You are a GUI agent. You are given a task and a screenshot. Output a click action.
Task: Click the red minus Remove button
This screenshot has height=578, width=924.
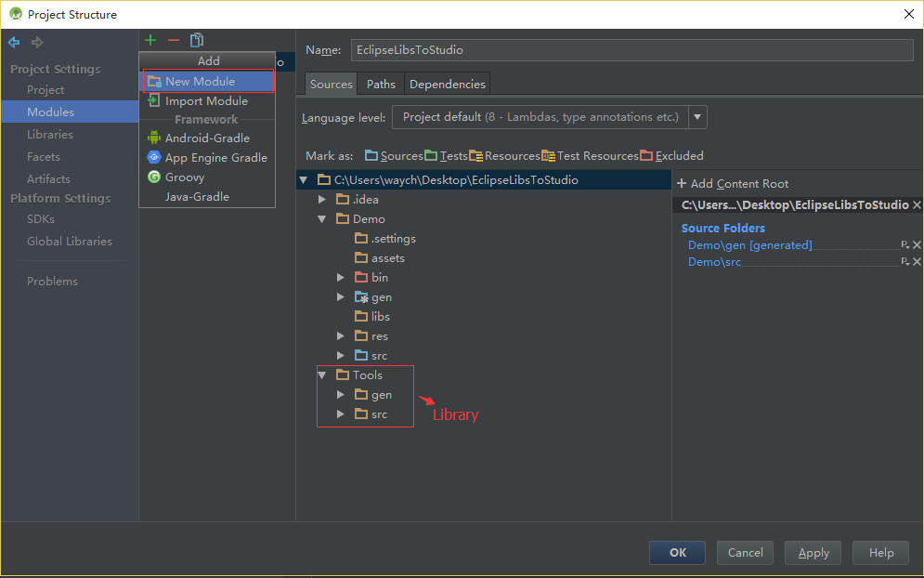coord(174,40)
